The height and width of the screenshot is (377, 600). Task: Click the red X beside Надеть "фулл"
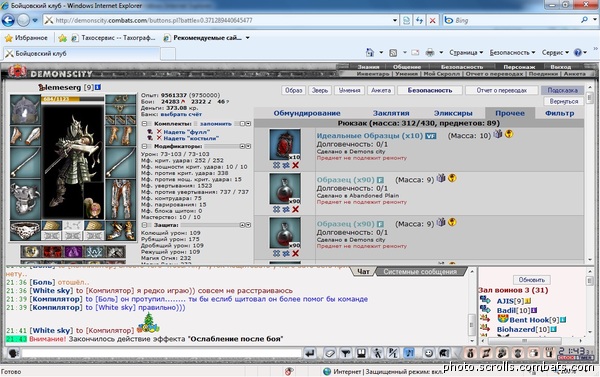tap(159, 131)
